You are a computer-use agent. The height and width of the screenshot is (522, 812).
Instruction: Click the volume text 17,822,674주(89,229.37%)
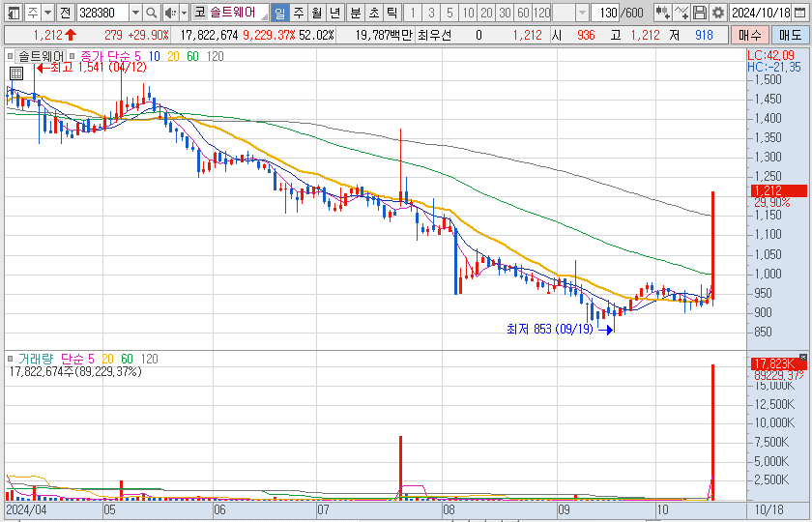pyautogui.click(x=75, y=371)
